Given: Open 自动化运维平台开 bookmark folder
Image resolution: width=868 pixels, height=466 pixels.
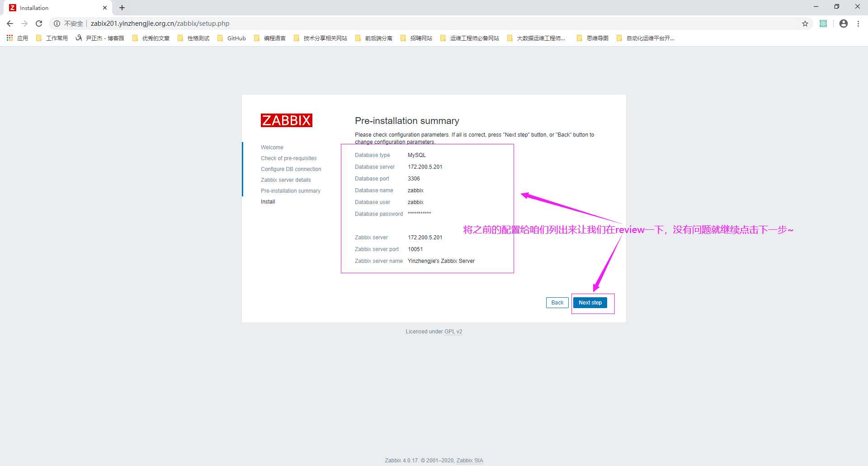Looking at the screenshot, I should tap(646, 38).
